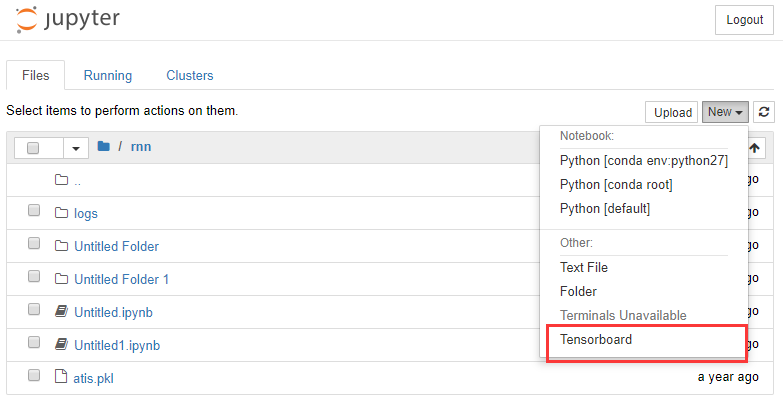Screen dimensions: 783x404
Task: Choose Tensorboard from the New menu
Action: click(x=596, y=340)
